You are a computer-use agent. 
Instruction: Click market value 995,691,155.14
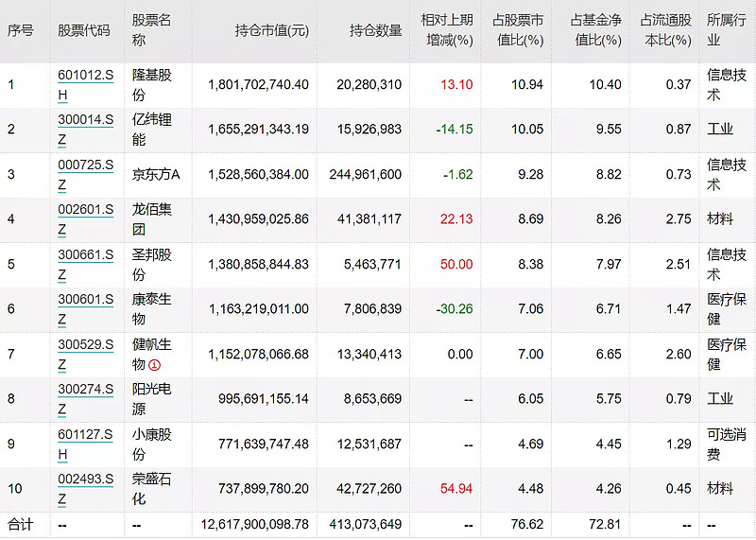tap(264, 398)
